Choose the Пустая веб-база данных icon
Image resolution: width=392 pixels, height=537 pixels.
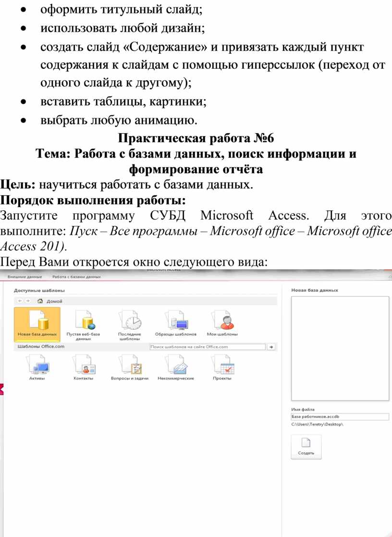click(83, 325)
